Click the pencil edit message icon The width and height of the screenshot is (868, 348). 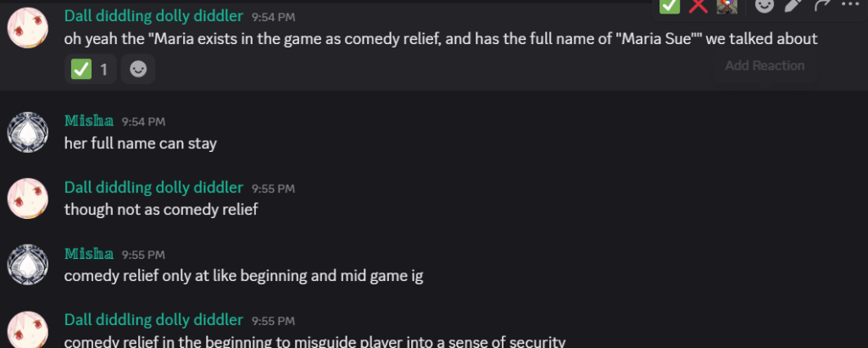pos(793,5)
